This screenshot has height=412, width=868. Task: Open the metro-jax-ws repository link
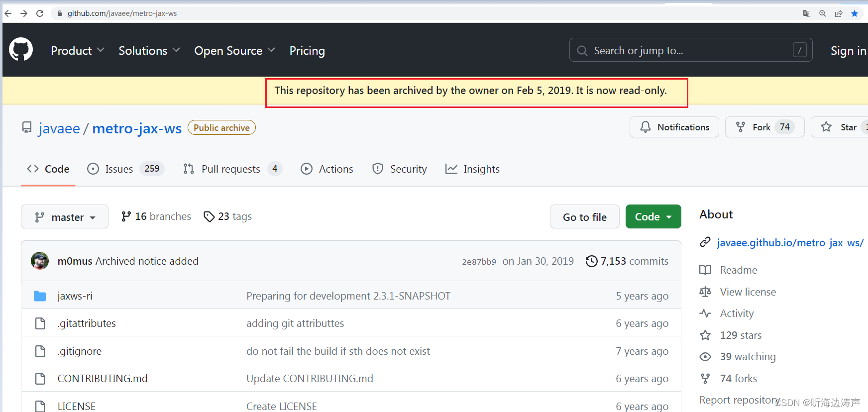point(137,128)
